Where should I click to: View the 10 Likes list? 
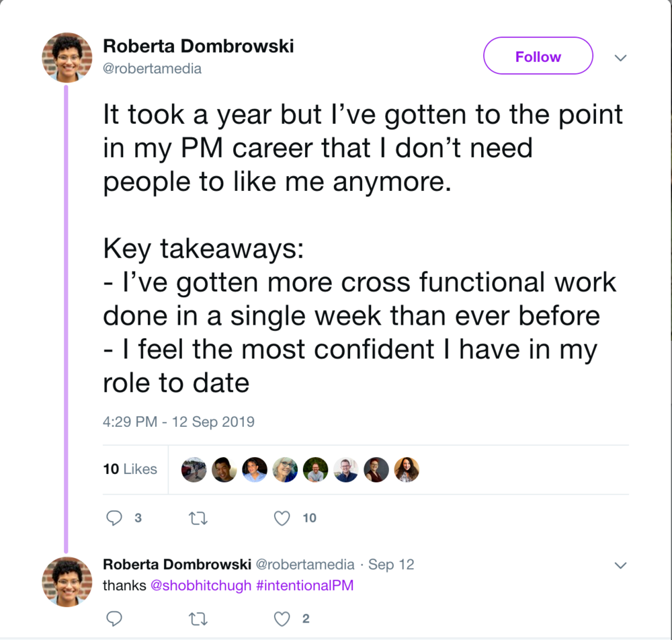point(130,469)
